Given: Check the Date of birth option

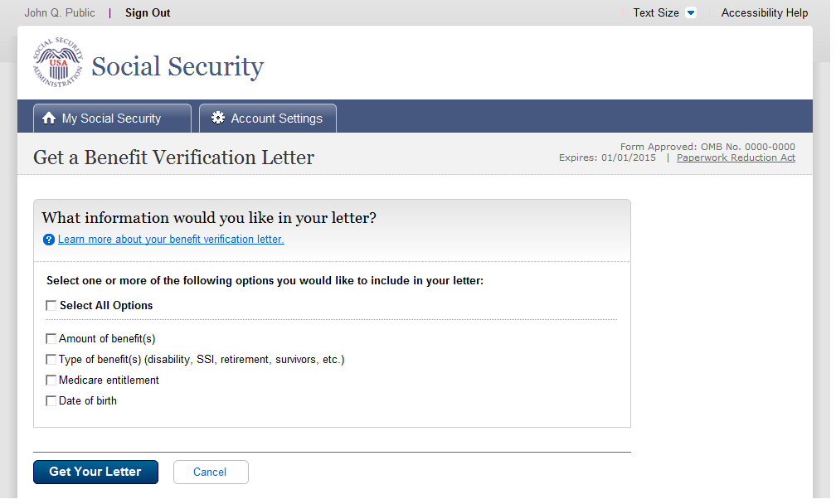Looking at the screenshot, I should pos(51,401).
